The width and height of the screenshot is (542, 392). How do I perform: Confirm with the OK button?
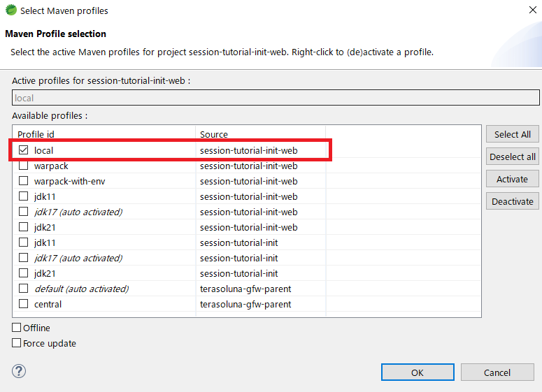(x=418, y=372)
